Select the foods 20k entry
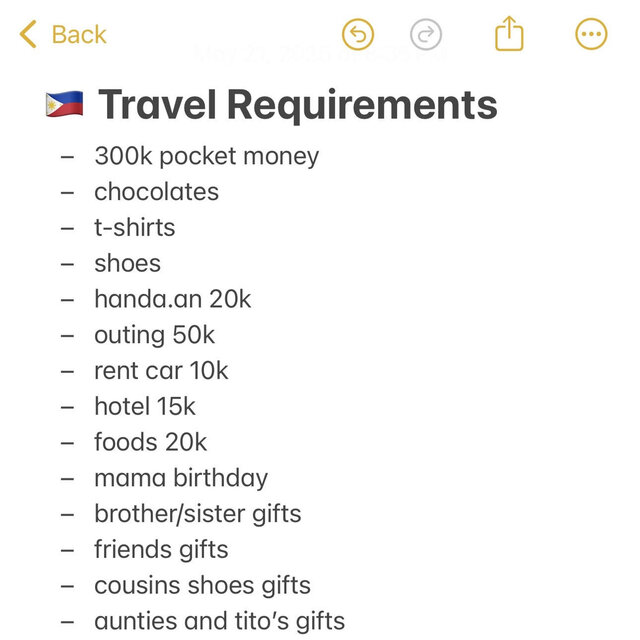 pyautogui.click(x=151, y=442)
